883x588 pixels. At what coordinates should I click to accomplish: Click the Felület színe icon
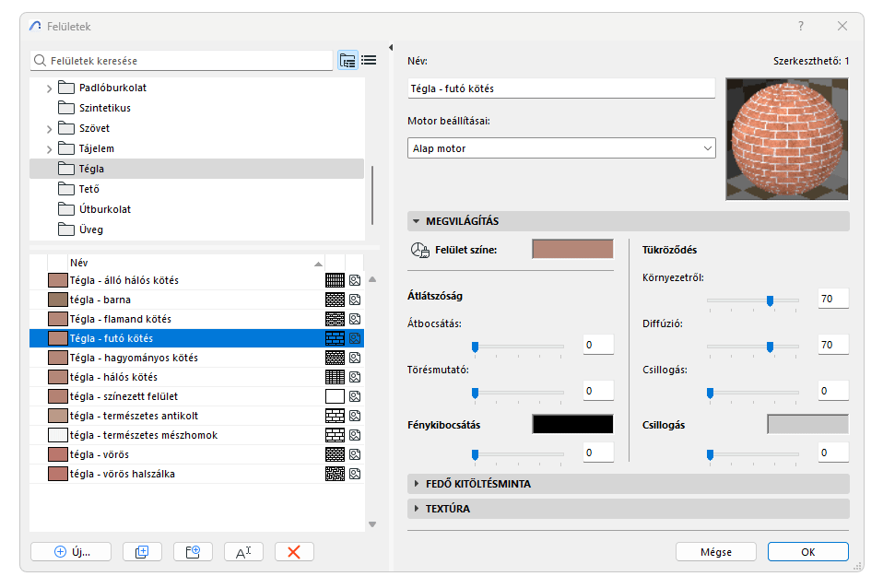point(419,250)
